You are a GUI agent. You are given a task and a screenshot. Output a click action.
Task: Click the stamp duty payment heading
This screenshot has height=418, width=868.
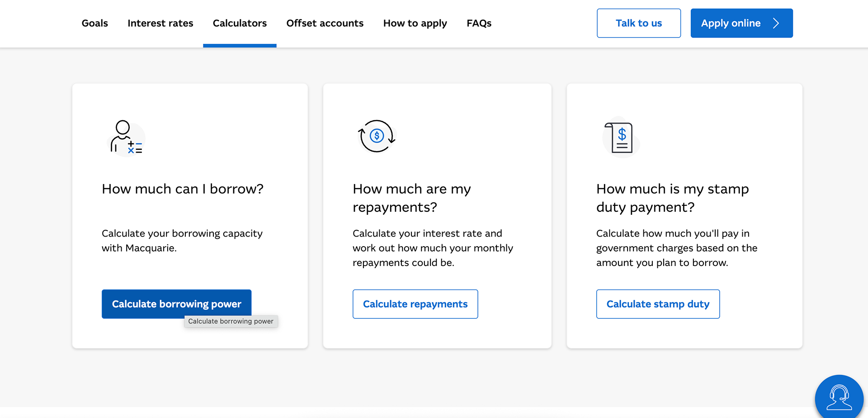672,198
